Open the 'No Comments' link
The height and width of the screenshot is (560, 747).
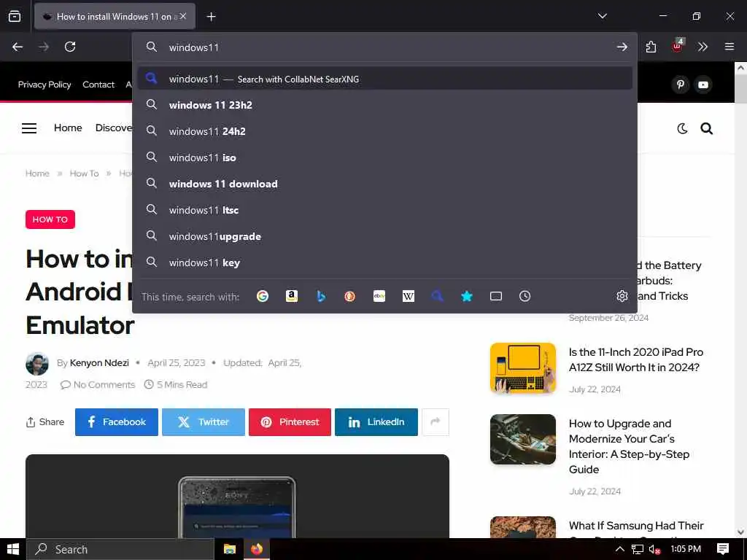click(98, 385)
